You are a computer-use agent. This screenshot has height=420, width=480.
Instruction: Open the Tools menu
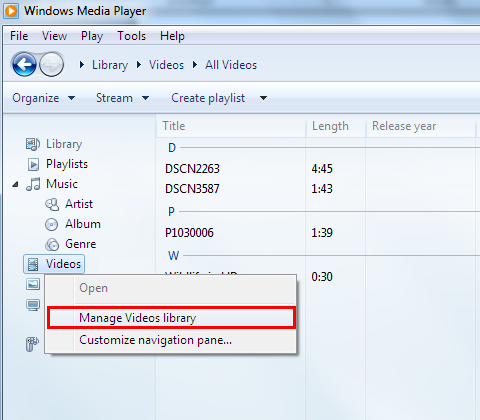coord(132,36)
